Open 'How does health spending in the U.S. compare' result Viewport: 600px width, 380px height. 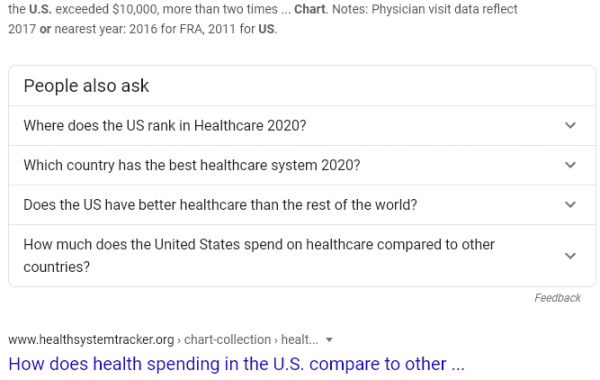236,364
